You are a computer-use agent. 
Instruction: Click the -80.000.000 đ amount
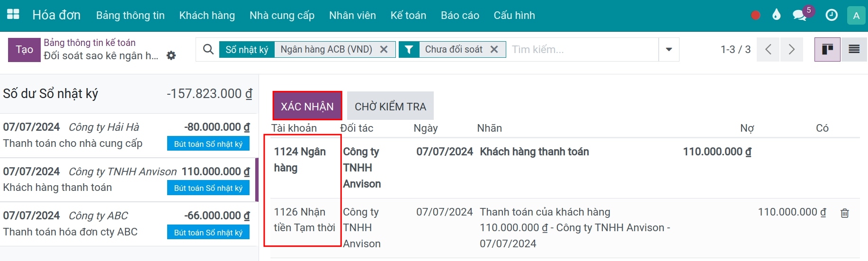pos(217,127)
